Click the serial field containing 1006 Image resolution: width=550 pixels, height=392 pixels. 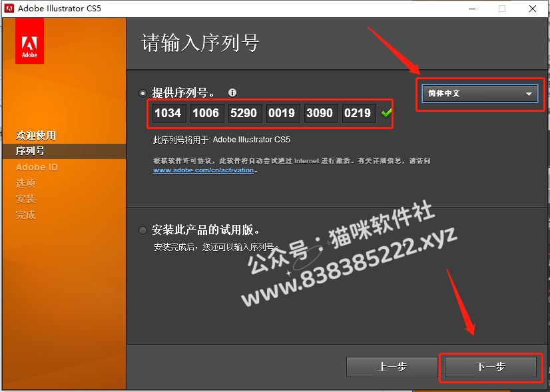tap(206, 113)
